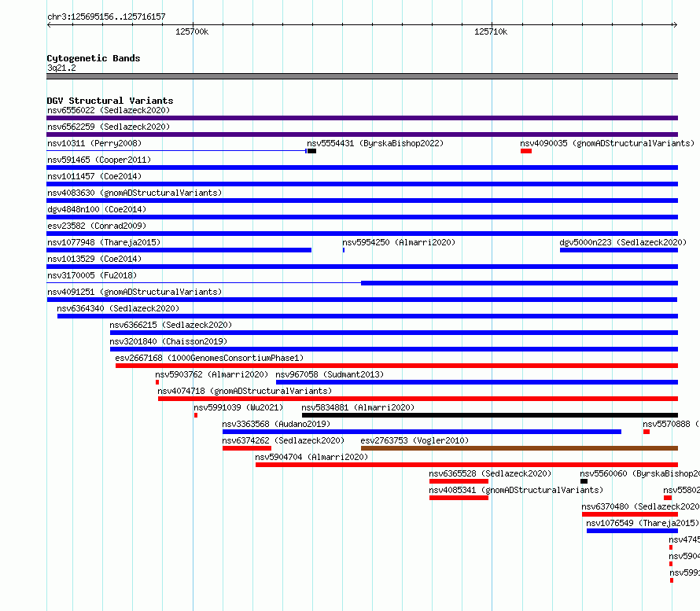This screenshot has height=611, width=700.
Task: Click the red nsv6374262 feature bar
Action: (x=247, y=448)
